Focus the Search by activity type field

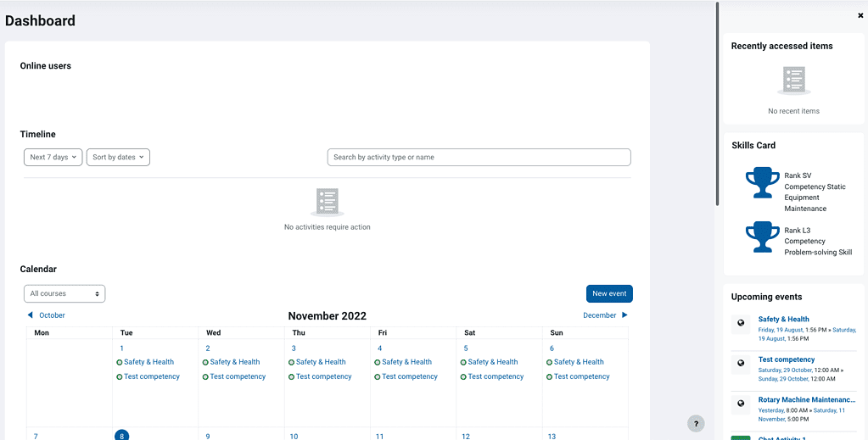pyautogui.click(x=479, y=157)
